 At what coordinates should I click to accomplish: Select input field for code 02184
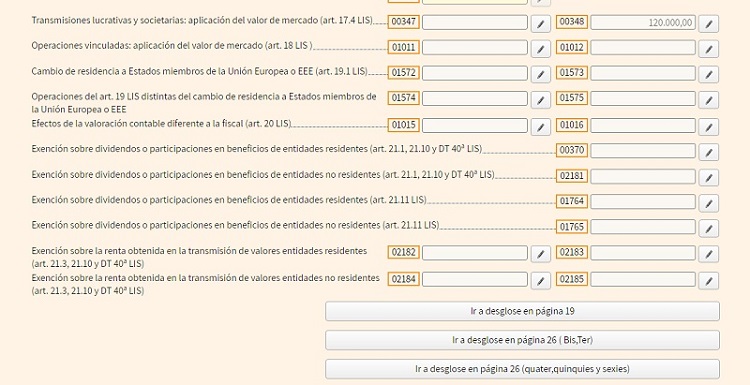475,279
